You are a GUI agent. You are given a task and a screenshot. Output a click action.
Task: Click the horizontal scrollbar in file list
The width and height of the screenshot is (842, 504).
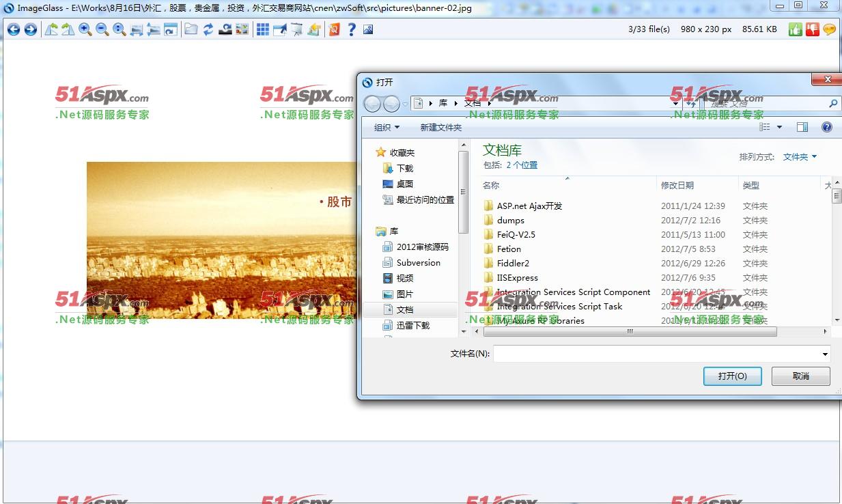click(x=630, y=332)
